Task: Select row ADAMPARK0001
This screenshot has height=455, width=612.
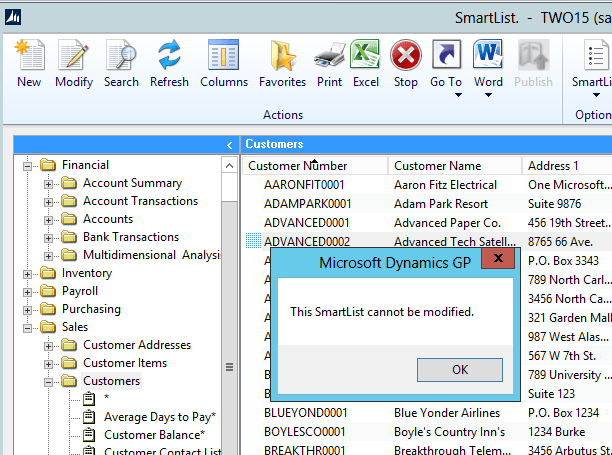Action: tap(427, 204)
